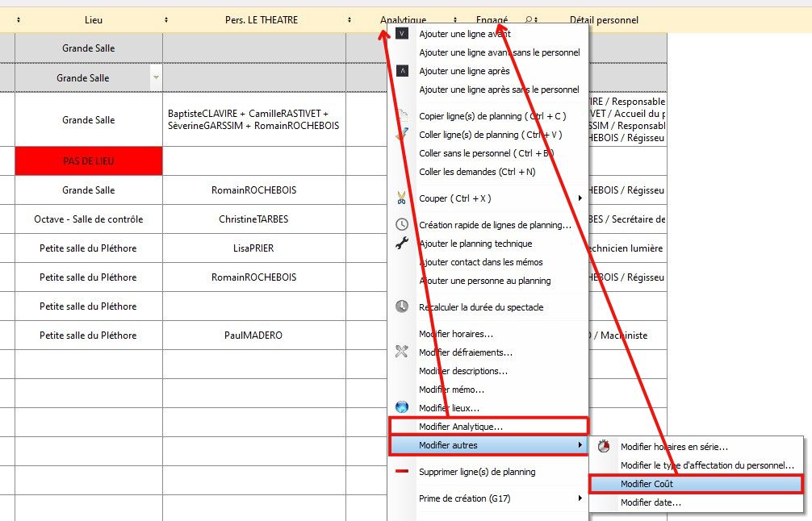Click the crossed tools icon beside Modifier défraiements
The height and width of the screenshot is (521, 812).
402,352
